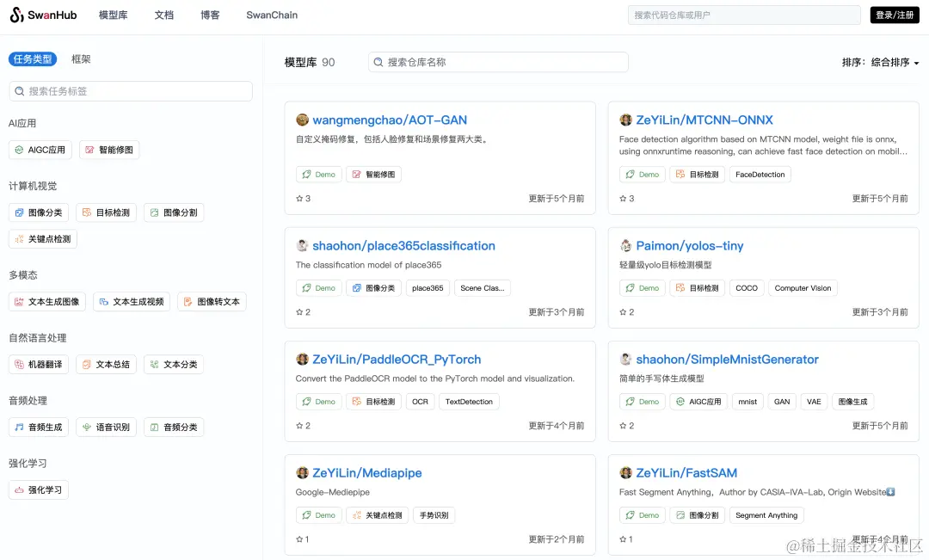Filter by 音频生成 tag
This screenshot has width=929, height=560.
pyautogui.click(x=39, y=428)
